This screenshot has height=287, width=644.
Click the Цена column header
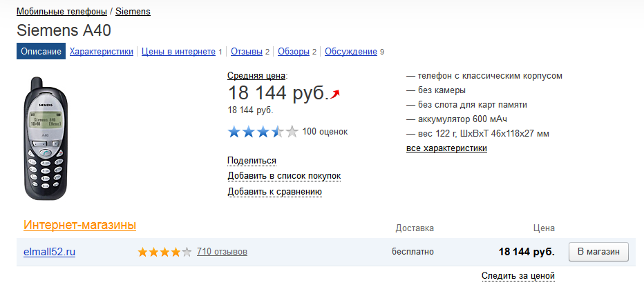click(x=544, y=228)
